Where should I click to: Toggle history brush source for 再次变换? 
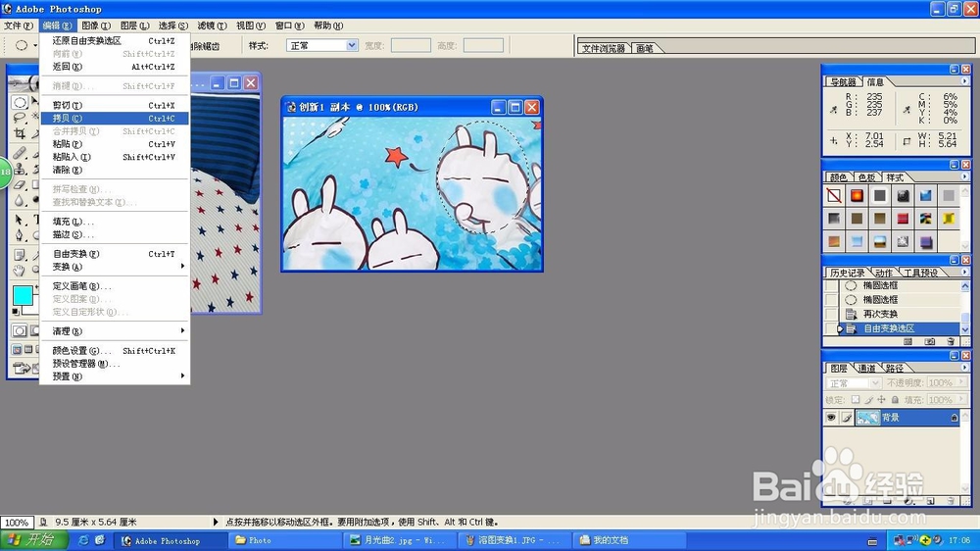pos(831,314)
